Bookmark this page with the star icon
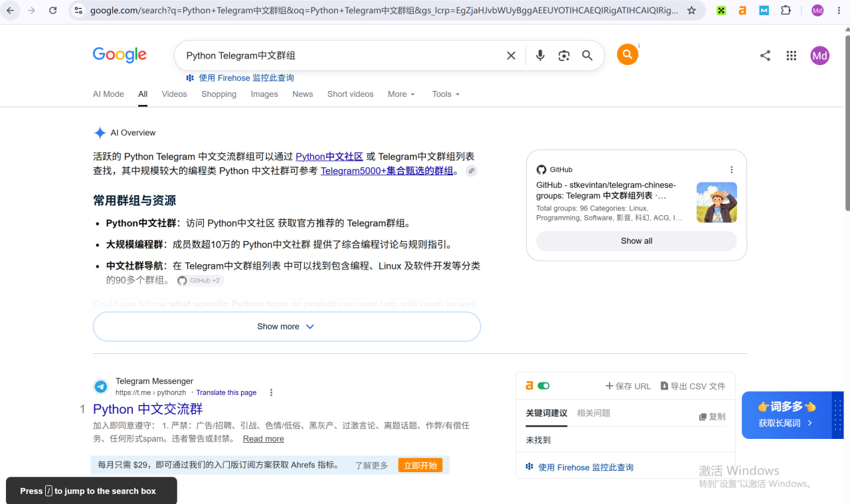The width and height of the screenshot is (850, 504). click(691, 11)
